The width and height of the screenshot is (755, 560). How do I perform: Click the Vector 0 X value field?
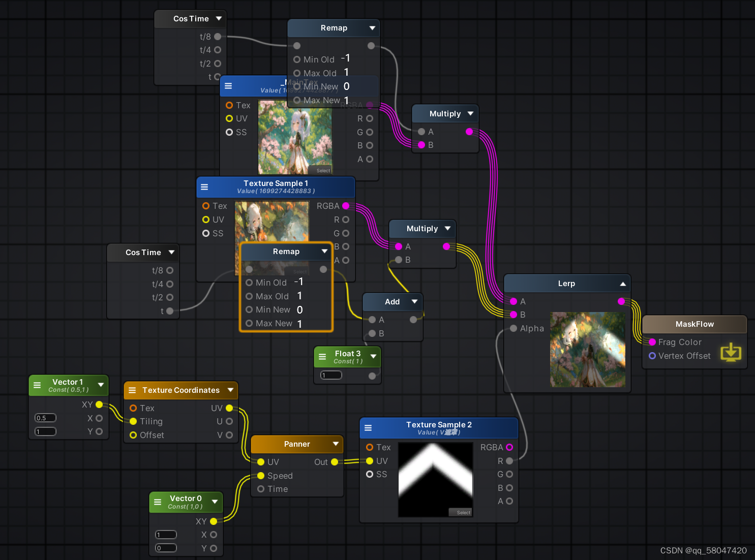tap(166, 535)
